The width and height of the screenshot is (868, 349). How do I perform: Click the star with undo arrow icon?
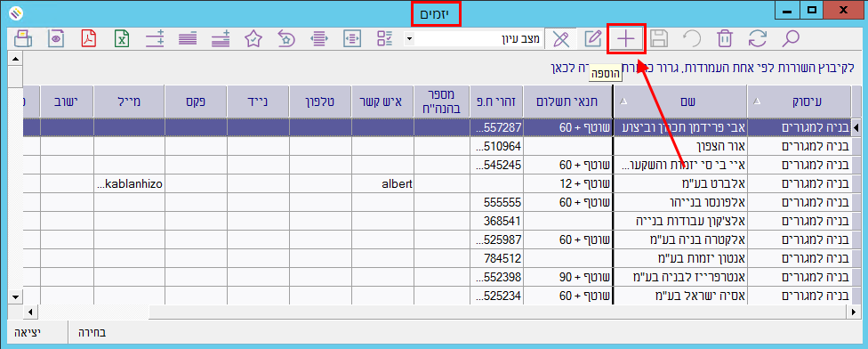pyautogui.click(x=285, y=39)
